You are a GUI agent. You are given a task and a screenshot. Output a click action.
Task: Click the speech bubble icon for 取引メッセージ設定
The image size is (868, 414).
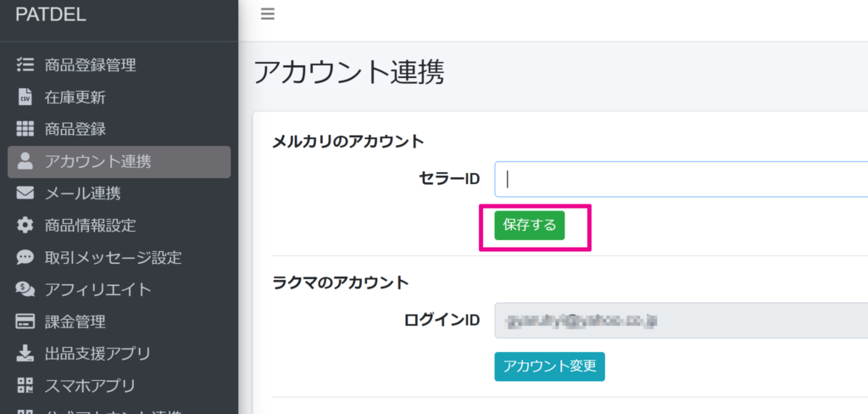pos(25,258)
